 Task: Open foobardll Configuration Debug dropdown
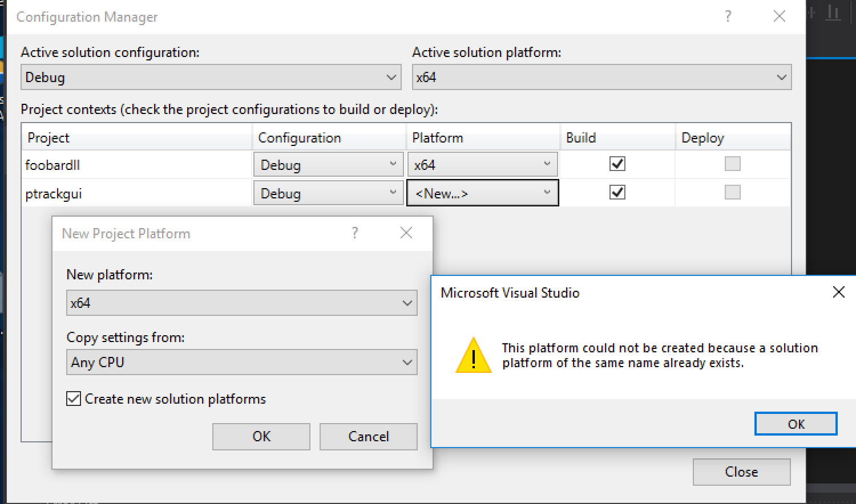point(329,165)
